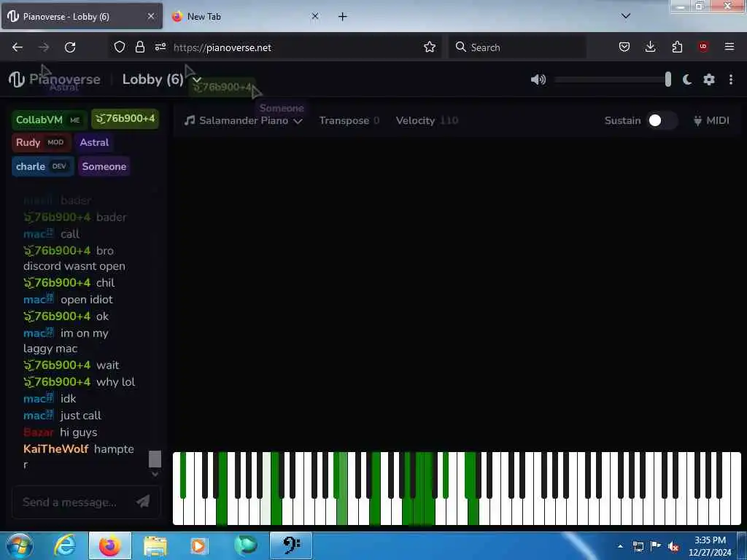This screenshot has height=560, width=747.
Task: List all Firefox tabs chevron
Action: 626,16
